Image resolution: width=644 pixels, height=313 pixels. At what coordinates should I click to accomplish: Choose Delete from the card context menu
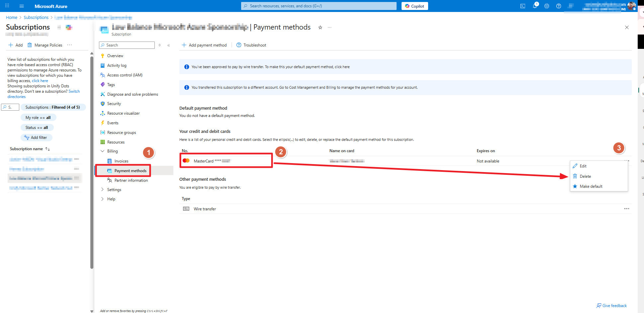tap(585, 176)
